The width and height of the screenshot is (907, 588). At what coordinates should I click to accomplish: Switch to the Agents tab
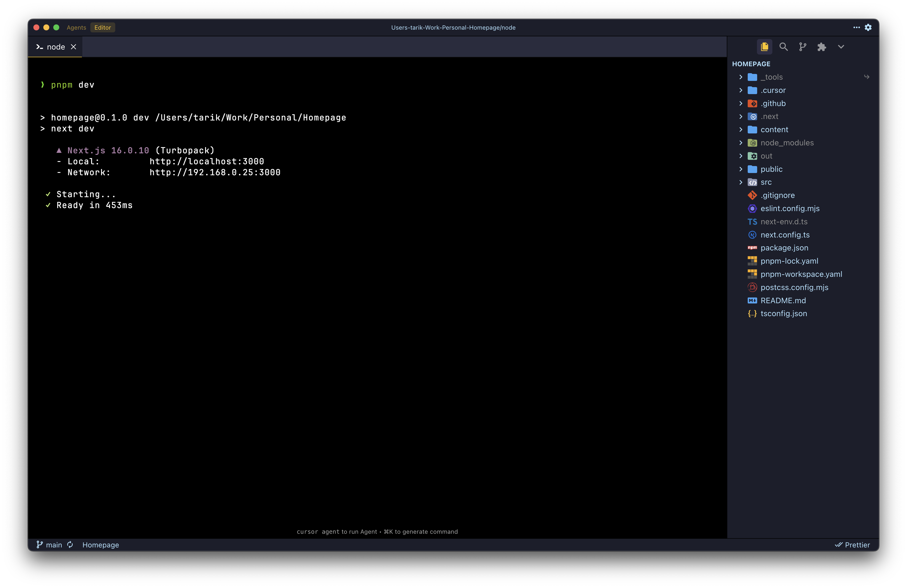(x=76, y=27)
